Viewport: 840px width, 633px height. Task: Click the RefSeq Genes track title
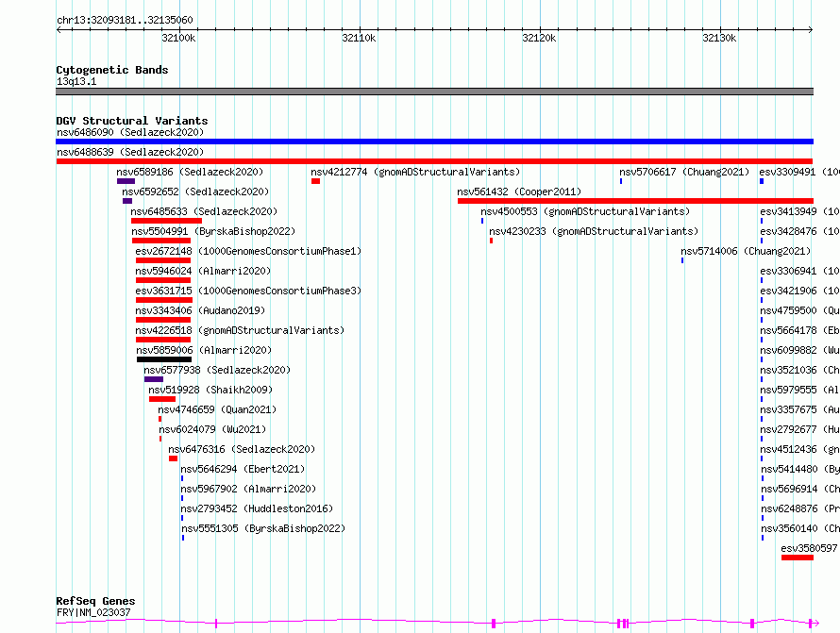[x=95, y=601]
